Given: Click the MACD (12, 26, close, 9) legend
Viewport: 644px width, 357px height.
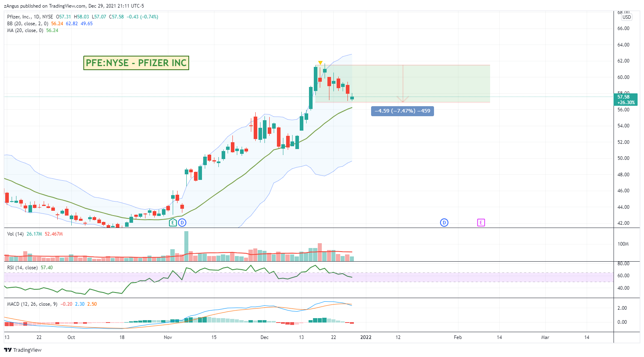Looking at the screenshot, I should pos(32,304).
